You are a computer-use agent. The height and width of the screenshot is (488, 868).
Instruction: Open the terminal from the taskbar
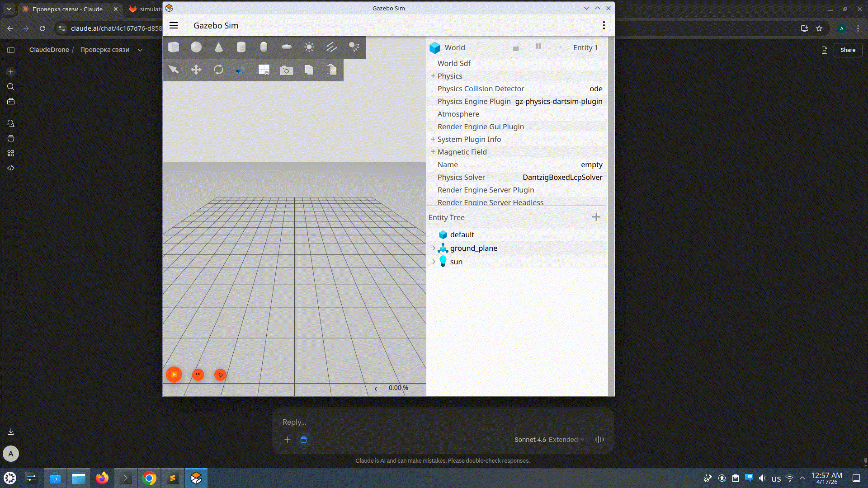coord(126,478)
